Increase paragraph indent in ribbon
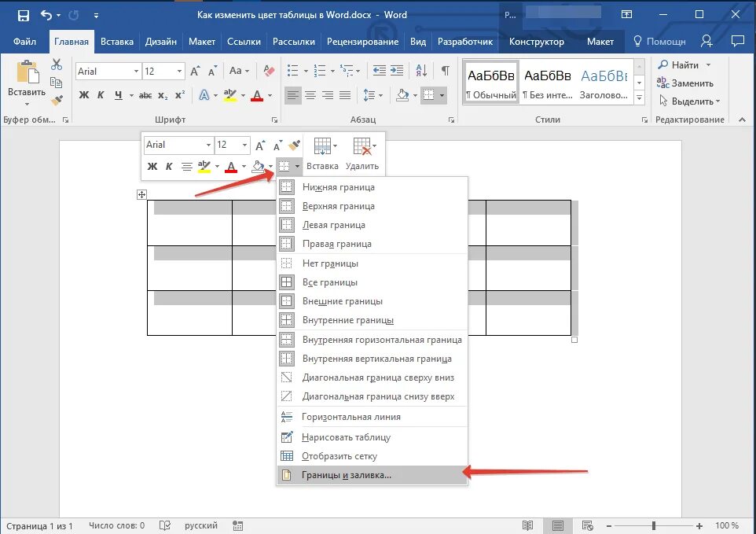The width and height of the screenshot is (756, 534). pos(397,71)
